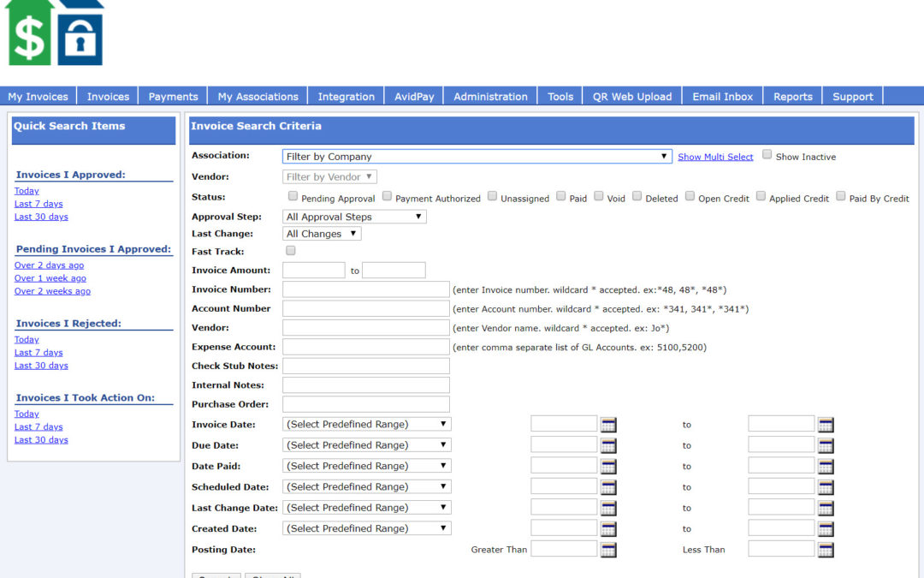Image resolution: width=924 pixels, height=578 pixels.
Task: Click into the Invoice Number text field
Action: point(365,289)
